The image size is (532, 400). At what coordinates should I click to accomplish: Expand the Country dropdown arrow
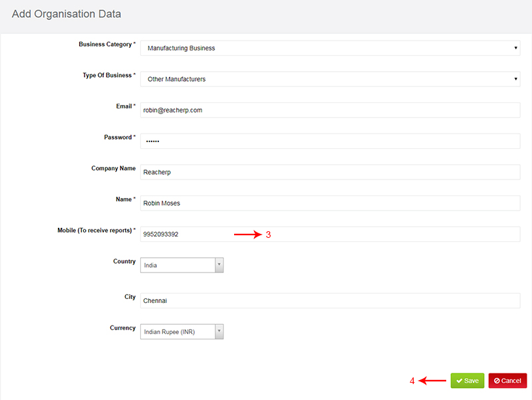pos(219,264)
